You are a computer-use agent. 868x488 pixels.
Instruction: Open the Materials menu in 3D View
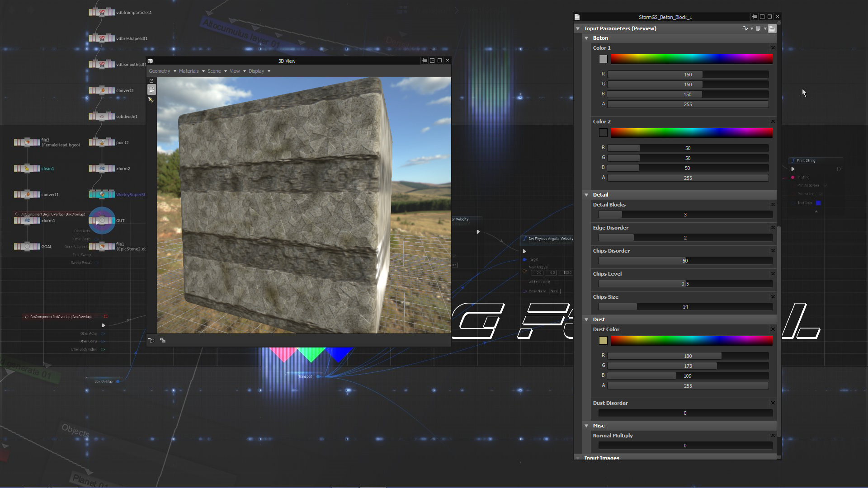[189, 71]
